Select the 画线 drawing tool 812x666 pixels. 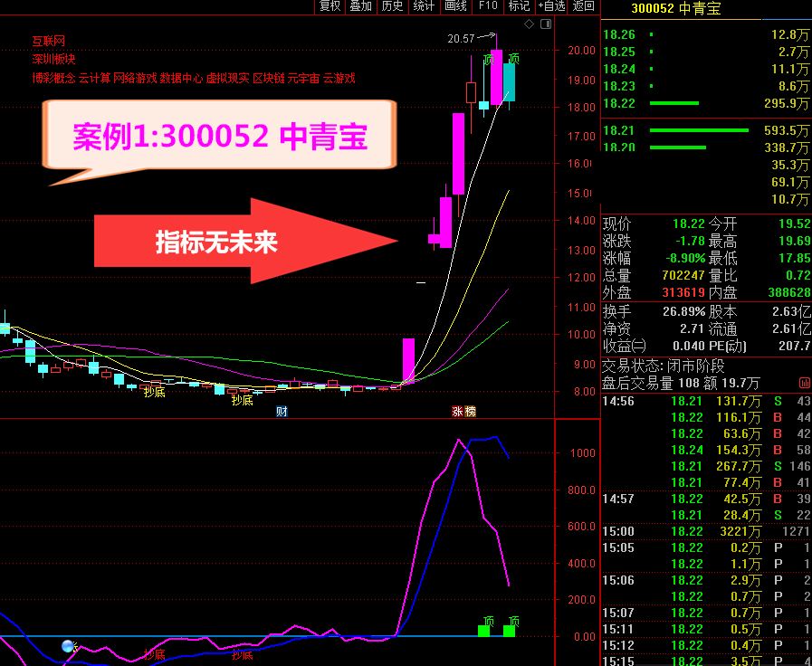[x=456, y=6]
